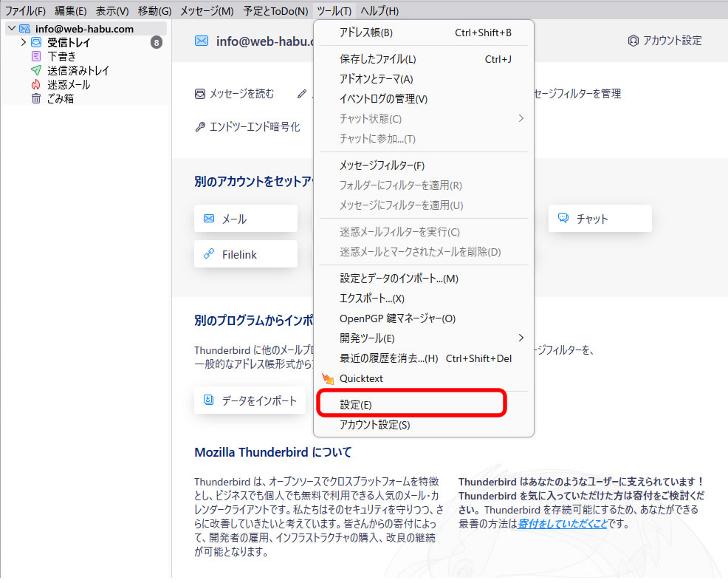Image resolution: width=728 pixels, height=583 pixels.
Task: Open the Junk mail folder (迷惑メール)
Action: tap(69, 84)
